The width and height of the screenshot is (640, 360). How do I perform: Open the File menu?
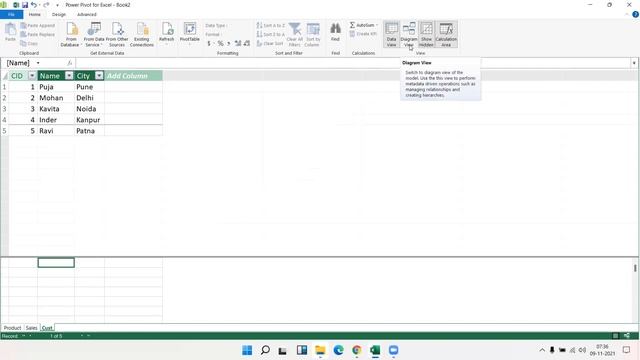11,14
